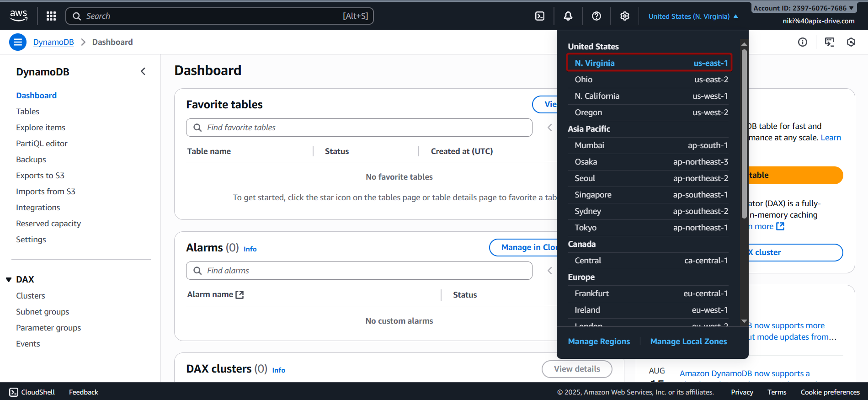Open the AWS services grid menu
The height and width of the screenshot is (400, 868).
[51, 16]
